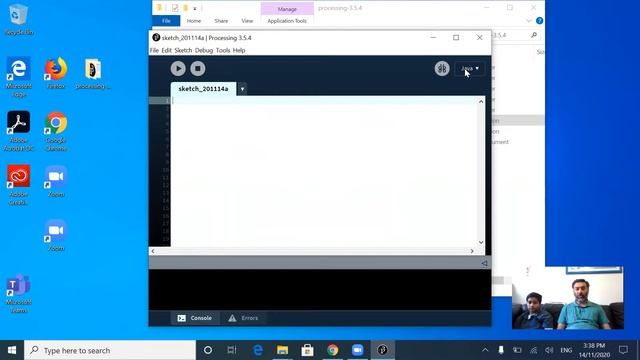Screen dimensions: 640x360
Task: Open Edge from the taskbar
Action: 258,350
